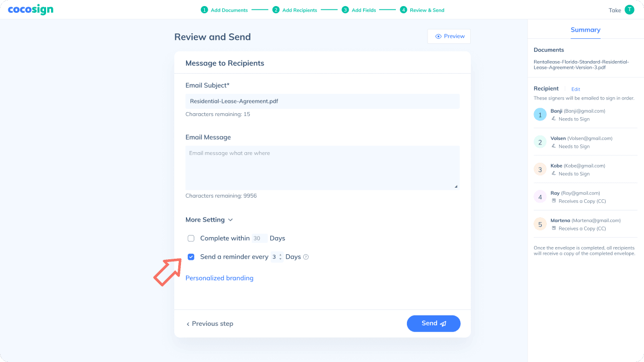Go to Add Recipients step
Image resolution: width=644 pixels, height=362 pixels.
tap(295, 10)
